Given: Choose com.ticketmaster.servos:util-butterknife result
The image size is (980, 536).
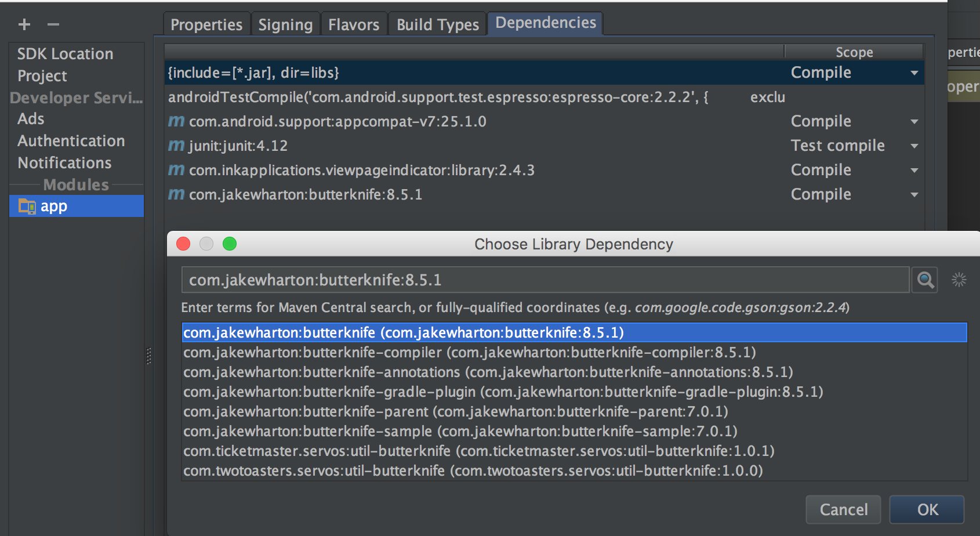Looking at the screenshot, I should coord(574,451).
